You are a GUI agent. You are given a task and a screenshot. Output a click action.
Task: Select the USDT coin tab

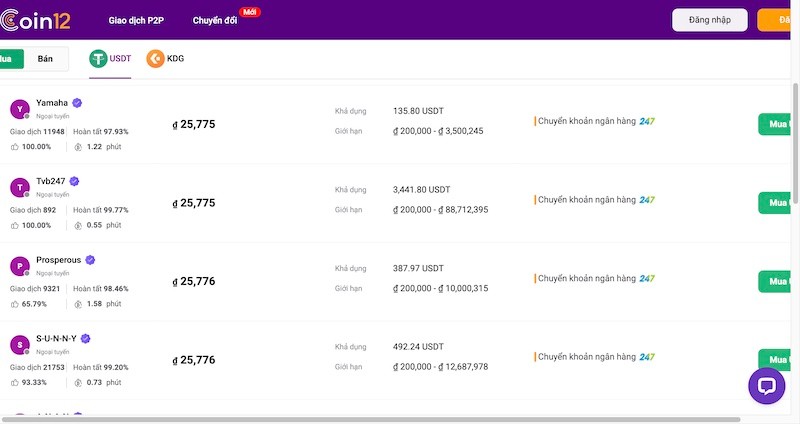[110, 59]
